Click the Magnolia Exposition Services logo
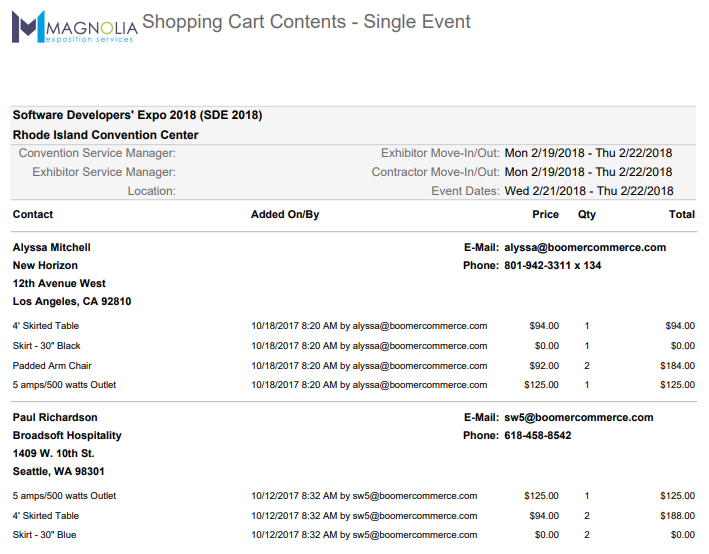Image resolution: width=709 pixels, height=554 pixels. point(73,27)
